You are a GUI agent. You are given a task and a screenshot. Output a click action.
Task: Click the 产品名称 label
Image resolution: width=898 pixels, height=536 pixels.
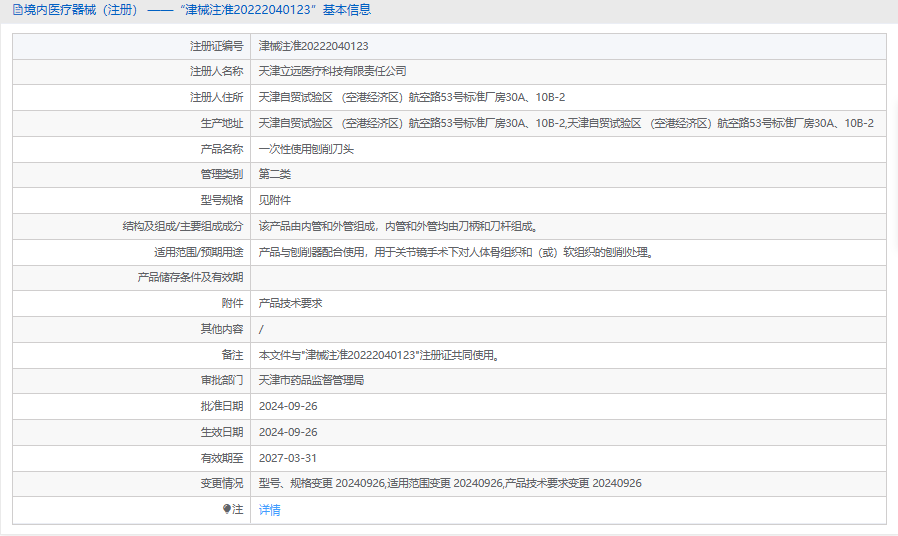pos(222,149)
